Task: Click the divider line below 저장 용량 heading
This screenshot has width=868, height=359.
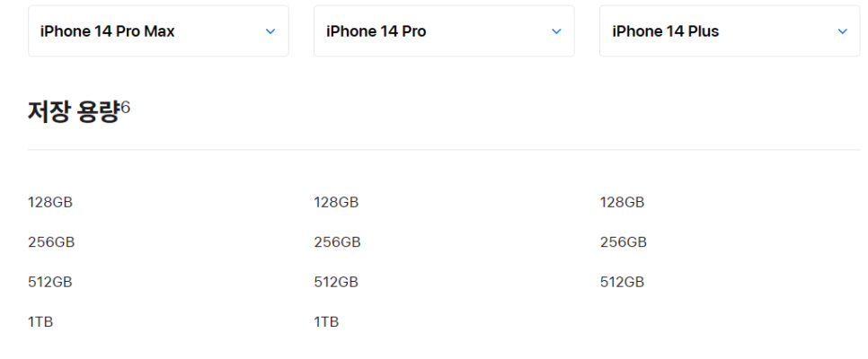Action: [444, 149]
